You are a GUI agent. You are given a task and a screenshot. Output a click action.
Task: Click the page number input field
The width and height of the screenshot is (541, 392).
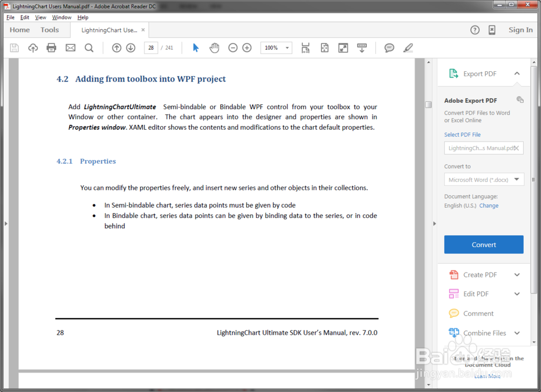[151, 48]
